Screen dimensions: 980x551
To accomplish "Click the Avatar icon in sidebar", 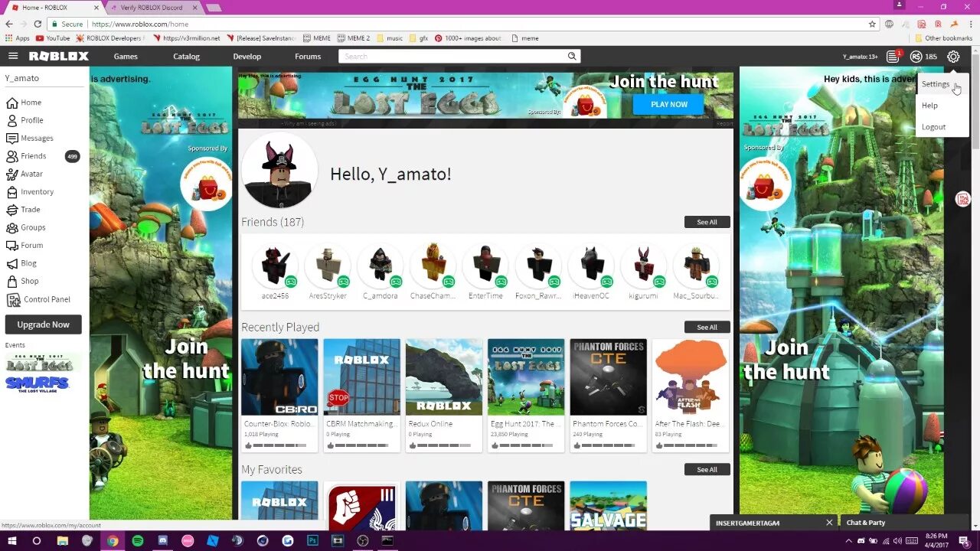I will [12, 174].
